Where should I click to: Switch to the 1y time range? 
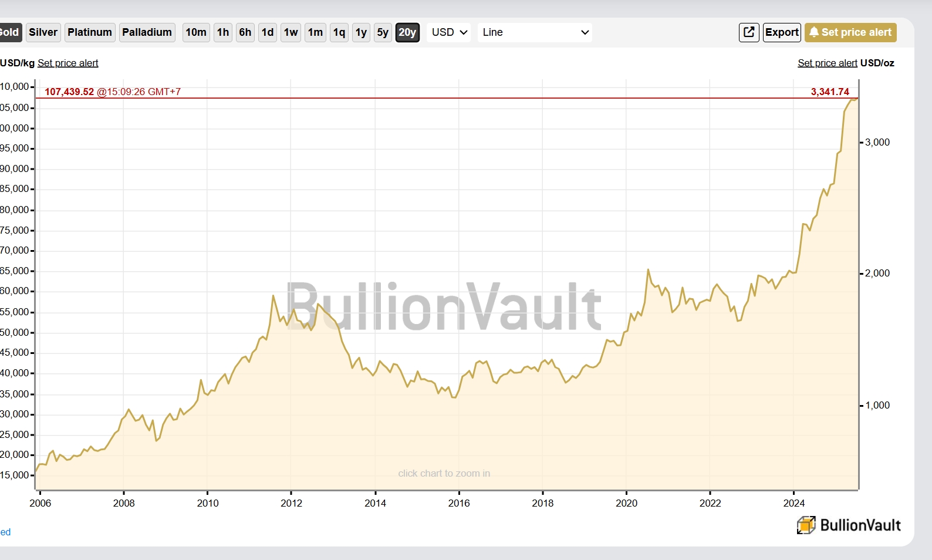(x=362, y=32)
